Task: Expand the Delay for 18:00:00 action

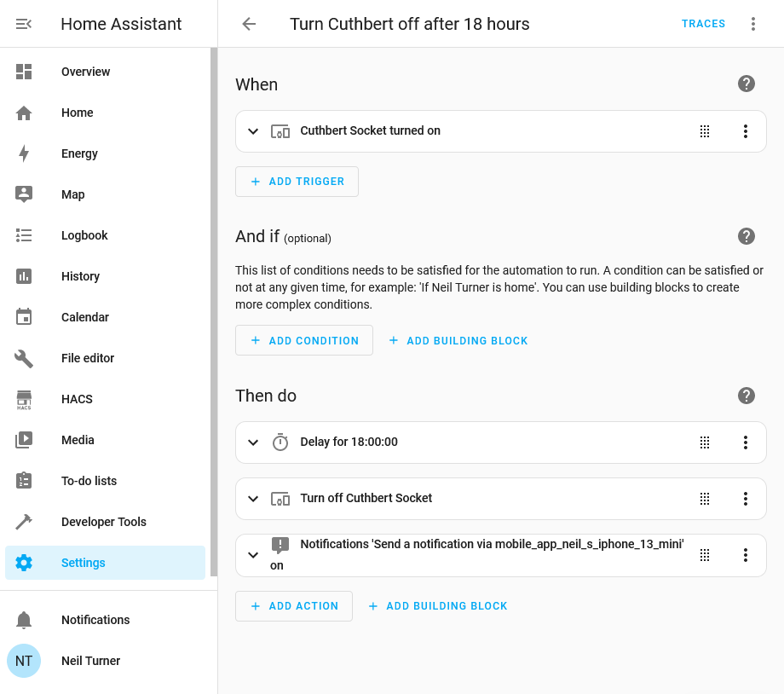Action: click(253, 442)
